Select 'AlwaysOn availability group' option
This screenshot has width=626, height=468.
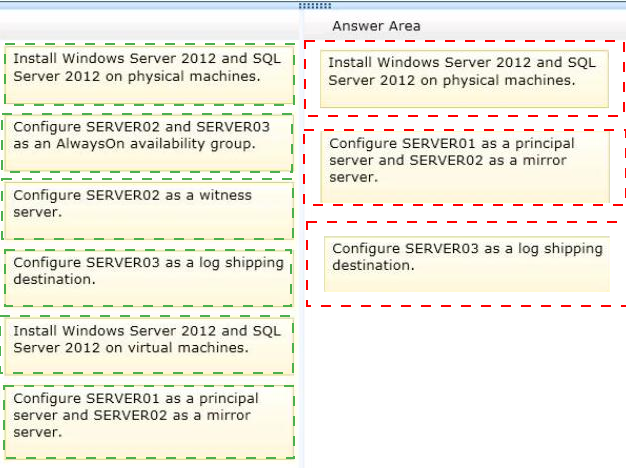[147, 143]
